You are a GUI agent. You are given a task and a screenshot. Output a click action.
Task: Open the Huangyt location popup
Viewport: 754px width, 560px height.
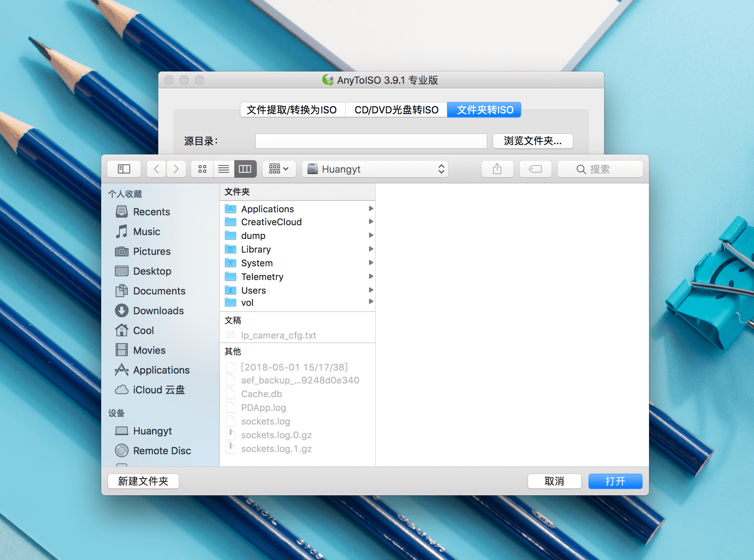point(375,169)
